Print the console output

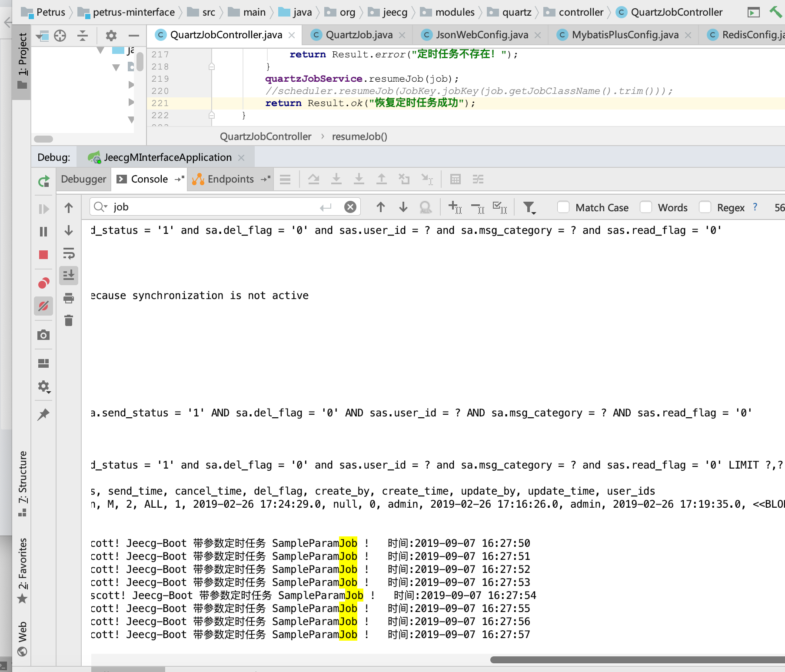tap(69, 298)
